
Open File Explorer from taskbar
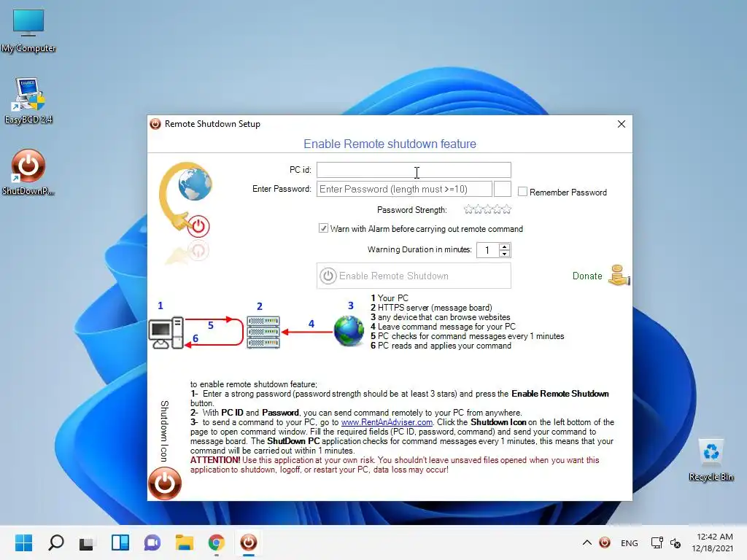185,542
